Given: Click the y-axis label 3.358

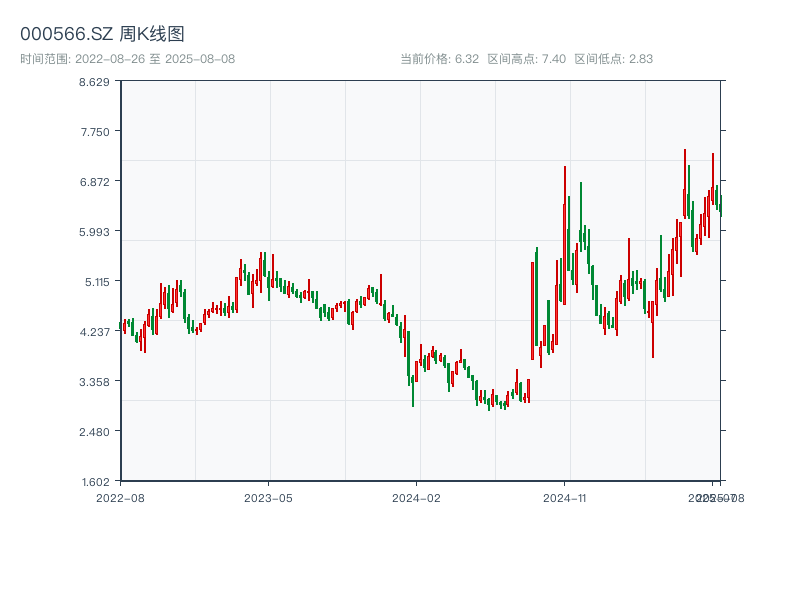Looking at the screenshot, I should tap(94, 382).
